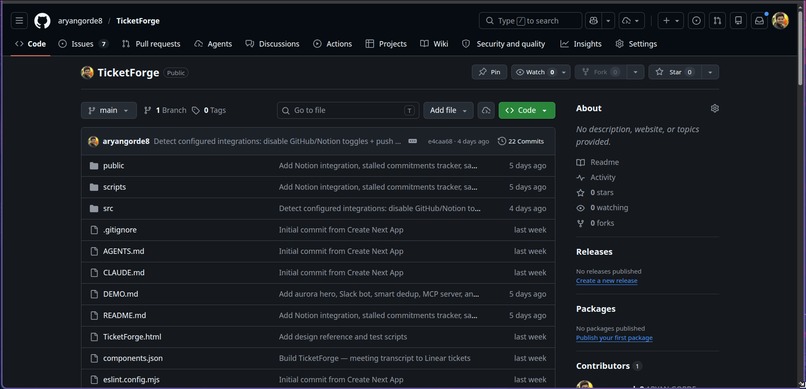Click the TicketForge repository avatar
This screenshot has width=806, height=389.
[87, 72]
